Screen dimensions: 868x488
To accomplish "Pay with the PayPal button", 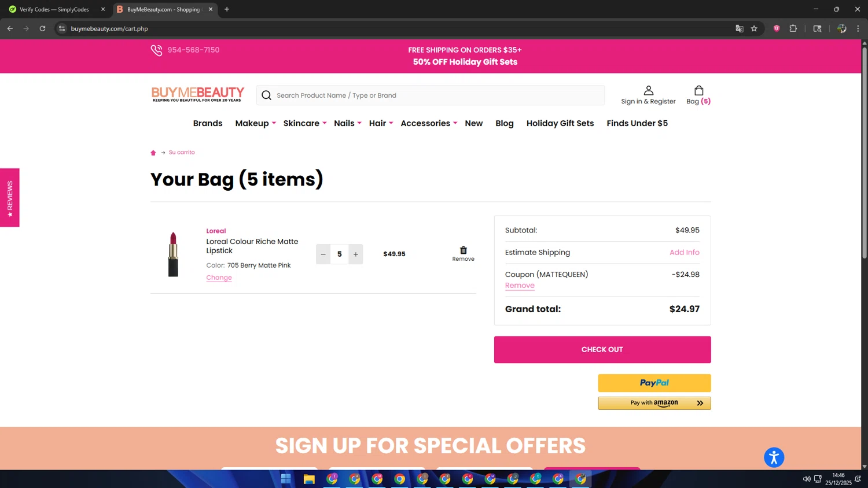I will click(654, 383).
